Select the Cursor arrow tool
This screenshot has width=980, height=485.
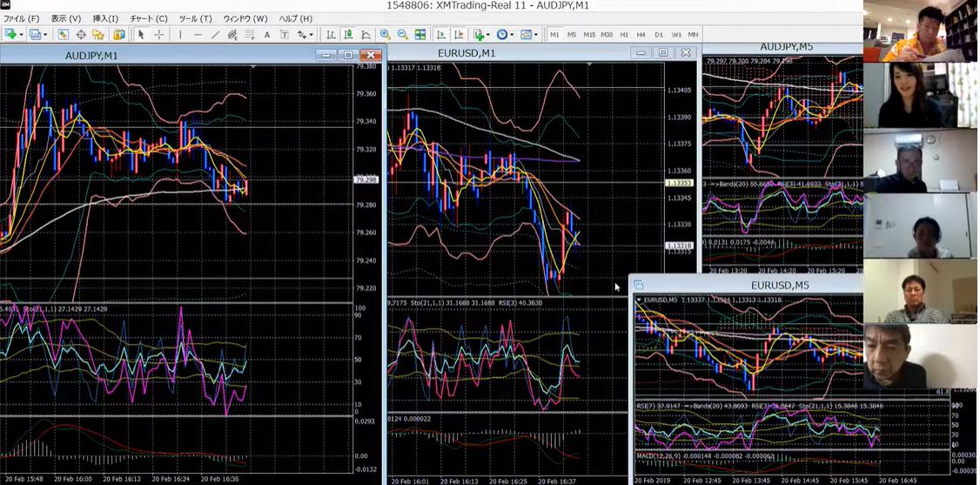coord(141,34)
